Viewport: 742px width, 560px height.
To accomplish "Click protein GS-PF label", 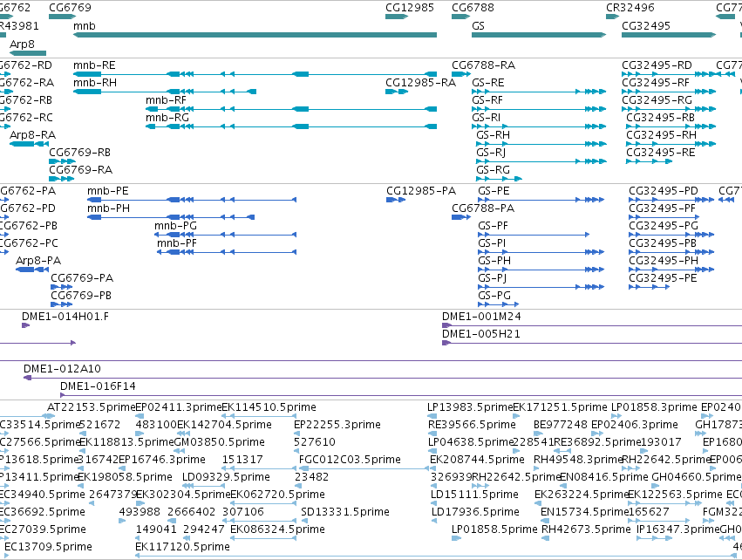I will pos(494,226).
